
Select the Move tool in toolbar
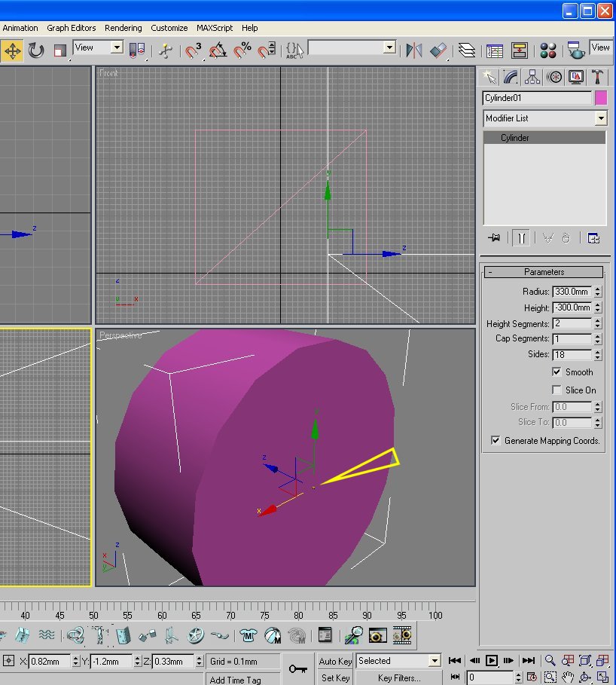[x=12, y=50]
